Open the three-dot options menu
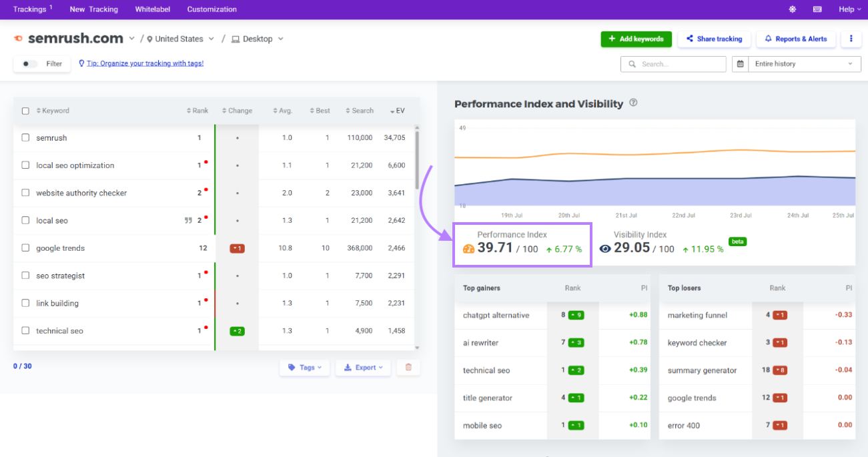Image resolution: width=868 pixels, height=457 pixels. tap(851, 39)
